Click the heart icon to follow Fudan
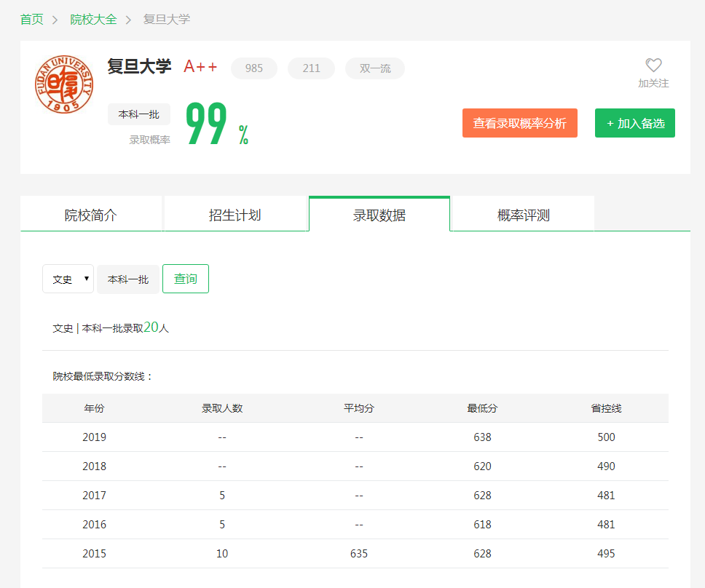The image size is (705, 588). pos(653,65)
